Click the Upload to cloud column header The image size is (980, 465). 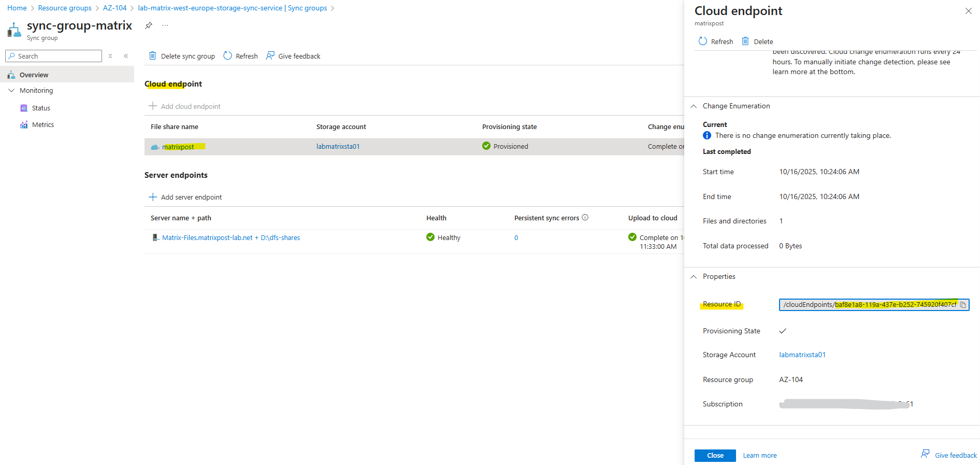coord(653,218)
